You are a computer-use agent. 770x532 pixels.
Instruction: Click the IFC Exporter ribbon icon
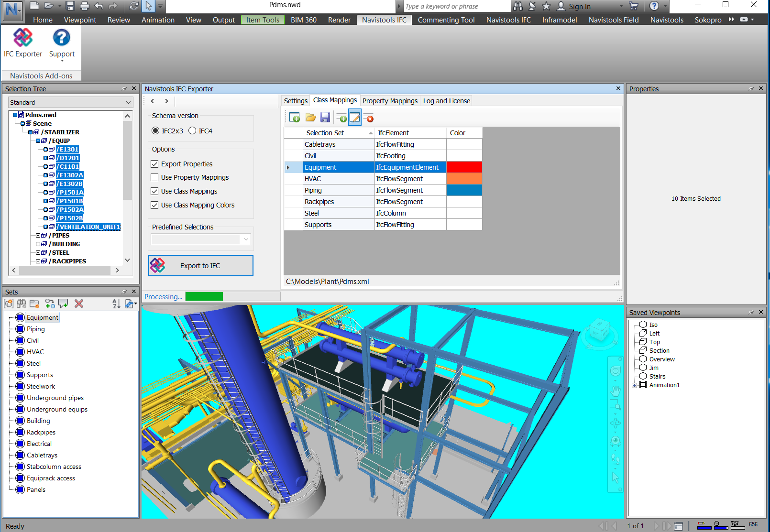pyautogui.click(x=22, y=43)
